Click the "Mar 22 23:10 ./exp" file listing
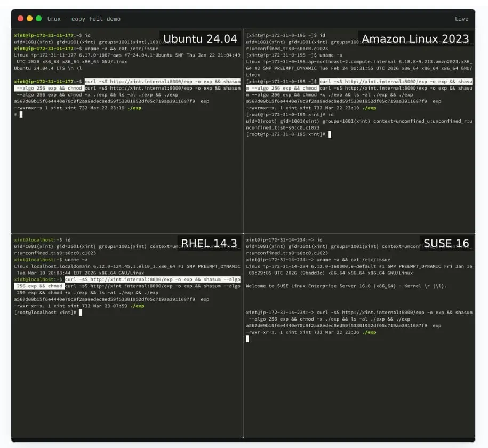This screenshot has width=488, height=448. pyautogui.click(x=311, y=108)
